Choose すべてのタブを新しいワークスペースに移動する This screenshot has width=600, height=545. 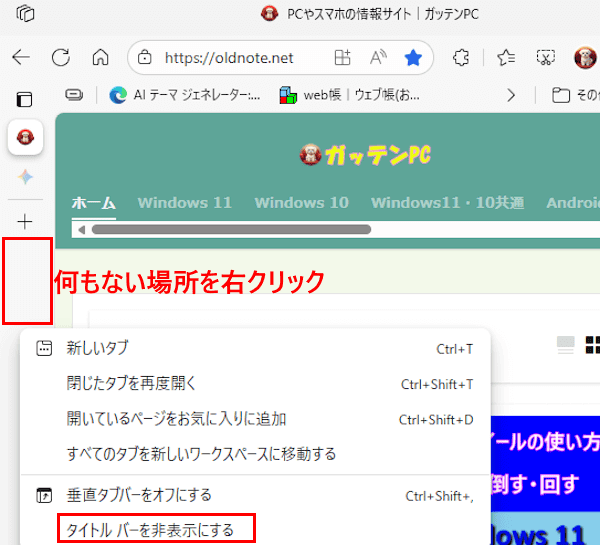tap(255, 454)
